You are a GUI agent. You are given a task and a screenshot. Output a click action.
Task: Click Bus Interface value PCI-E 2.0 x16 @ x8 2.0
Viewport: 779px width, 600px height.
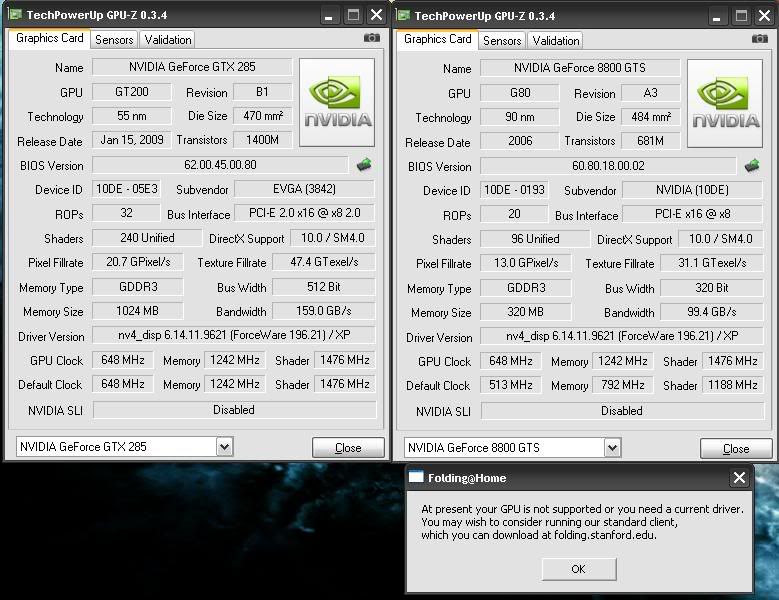point(305,213)
